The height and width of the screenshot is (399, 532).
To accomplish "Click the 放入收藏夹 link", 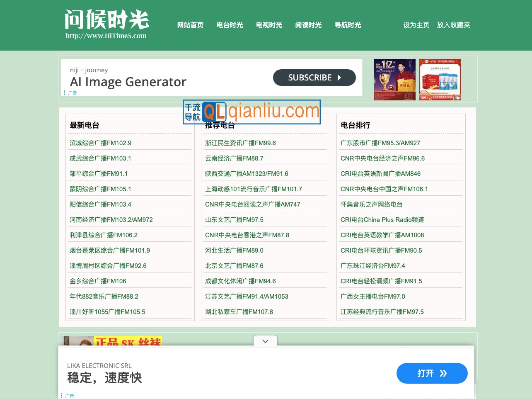I will [x=453, y=25].
